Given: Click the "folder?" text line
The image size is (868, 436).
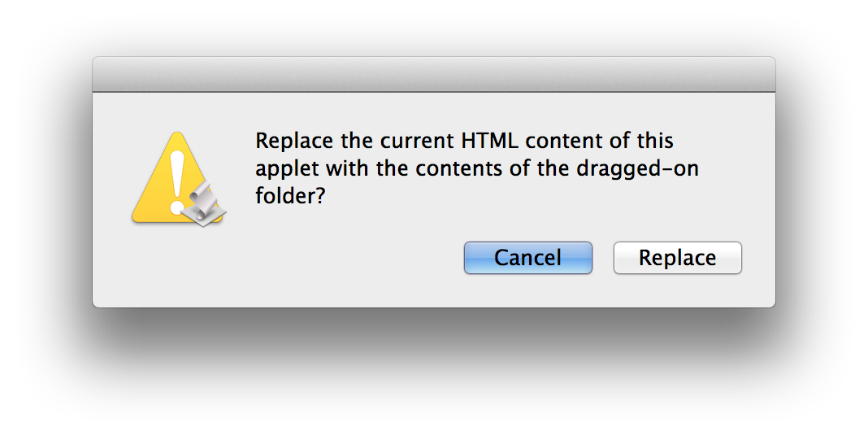Looking at the screenshot, I should point(290,195).
